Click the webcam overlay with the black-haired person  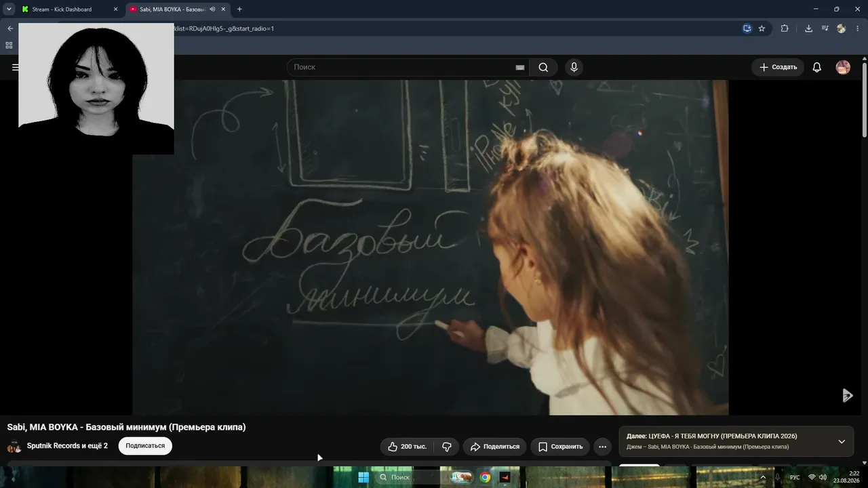coord(96,88)
